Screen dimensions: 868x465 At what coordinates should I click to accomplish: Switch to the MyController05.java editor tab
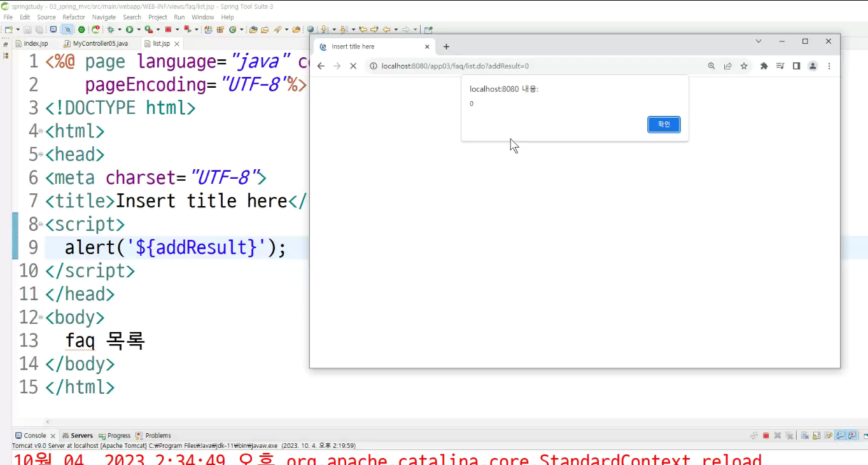[100, 44]
